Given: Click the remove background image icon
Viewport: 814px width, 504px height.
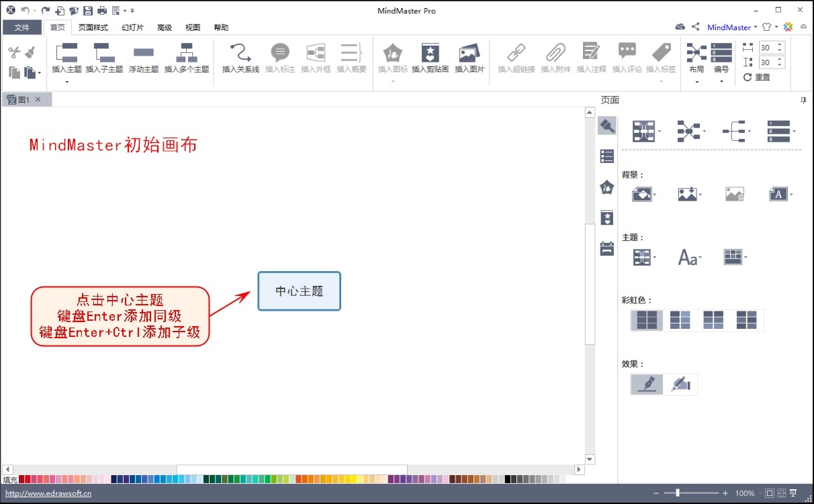Looking at the screenshot, I should 735,194.
